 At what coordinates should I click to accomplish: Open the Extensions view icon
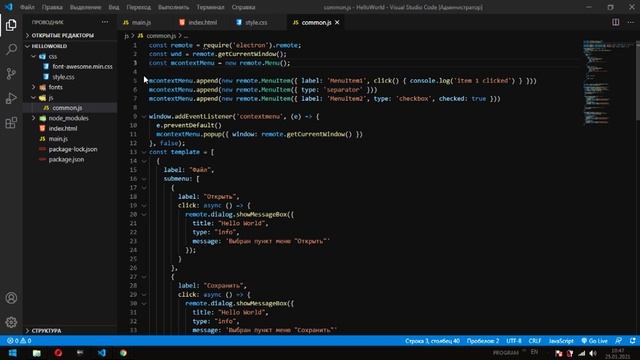[11, 122]
